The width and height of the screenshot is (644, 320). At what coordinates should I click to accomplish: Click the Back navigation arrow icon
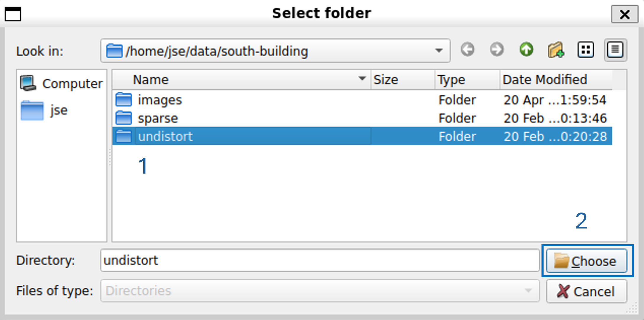click(467, 50)
